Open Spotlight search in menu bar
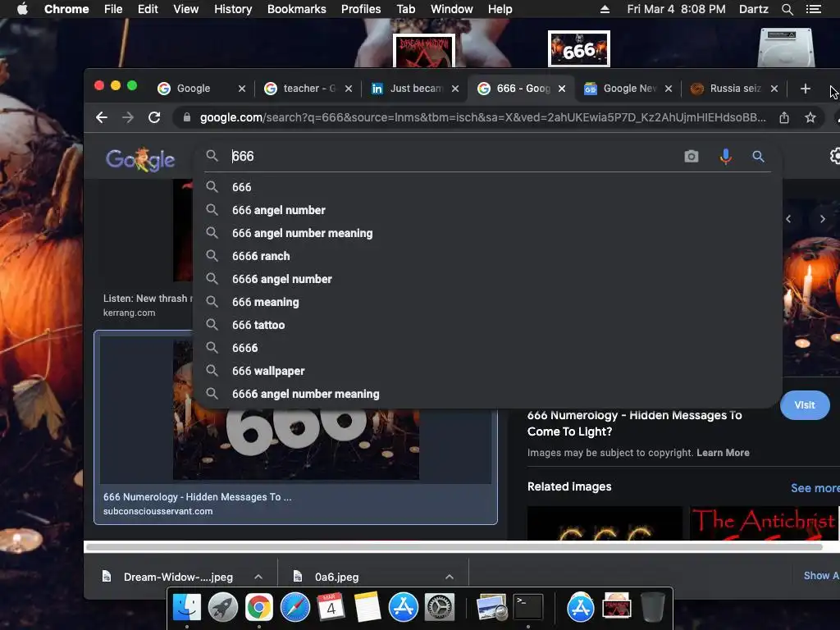Viewport: 840px width, 630px height. 787,9
